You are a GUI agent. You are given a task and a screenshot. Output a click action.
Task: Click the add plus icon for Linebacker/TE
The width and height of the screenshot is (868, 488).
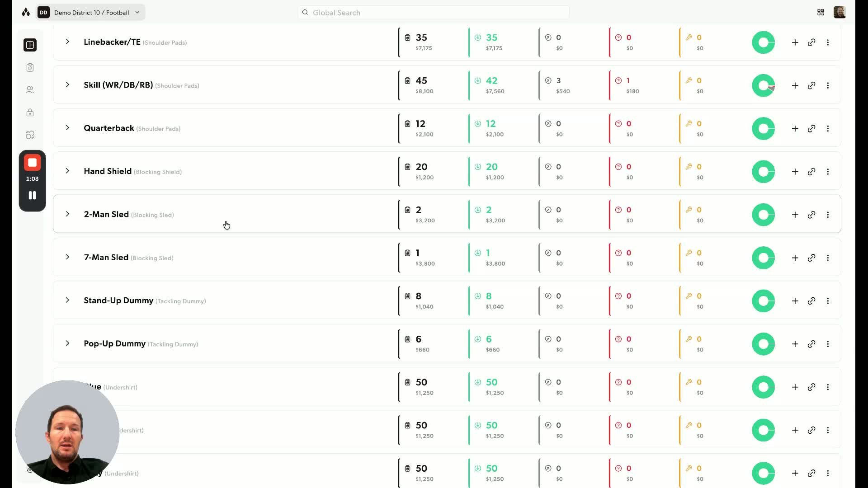coord(795,42)
